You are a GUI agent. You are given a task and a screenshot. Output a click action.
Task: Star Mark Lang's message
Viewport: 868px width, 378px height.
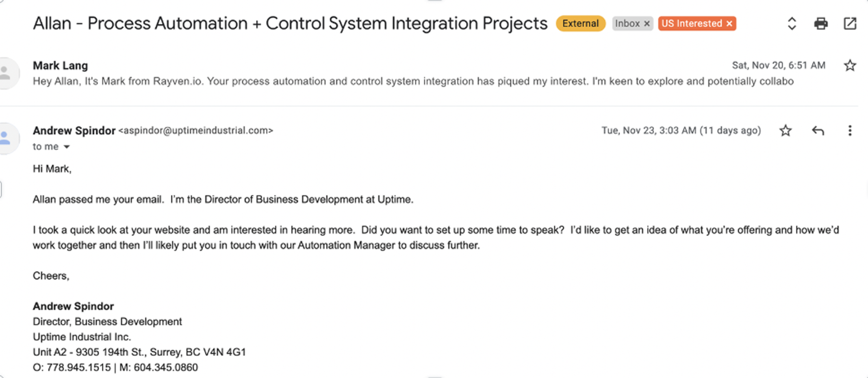[850, 65]
